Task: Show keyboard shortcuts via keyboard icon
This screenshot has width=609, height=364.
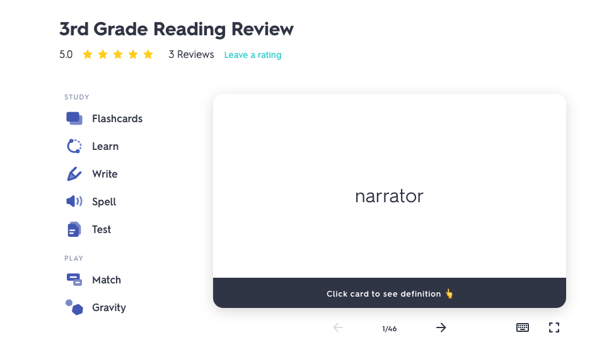Action: click(x=523, y=327)
